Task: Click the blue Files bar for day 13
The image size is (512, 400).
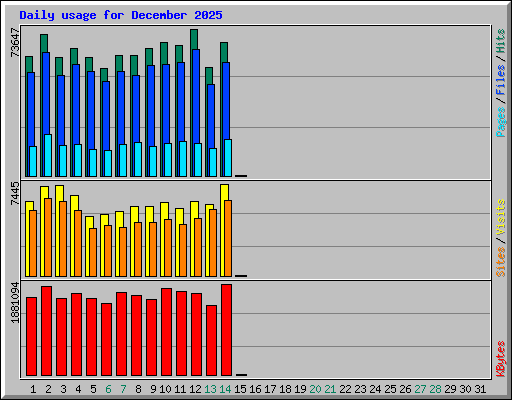Action: (x=211, y=116)
